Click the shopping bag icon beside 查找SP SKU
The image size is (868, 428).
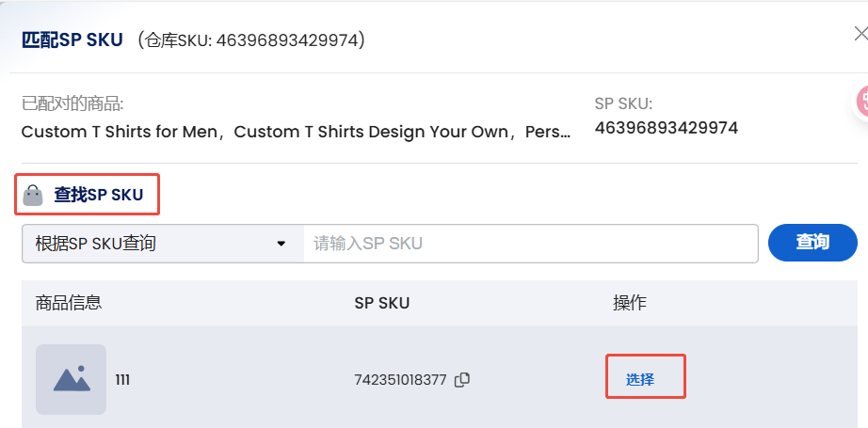tap(33, 195)
